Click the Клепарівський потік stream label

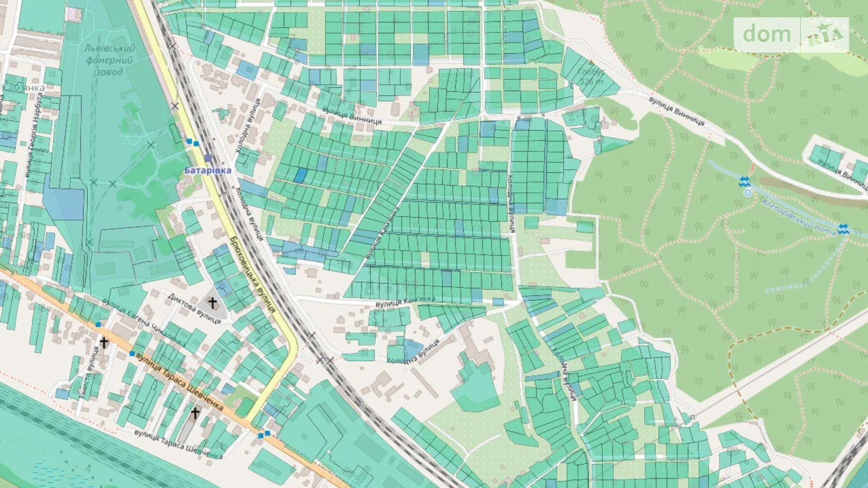[799, 215]
